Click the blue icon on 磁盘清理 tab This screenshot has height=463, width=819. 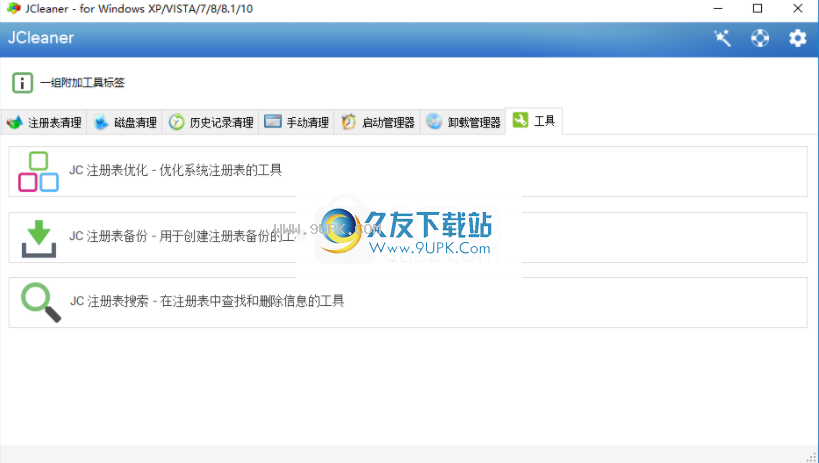tap(100, 122)
